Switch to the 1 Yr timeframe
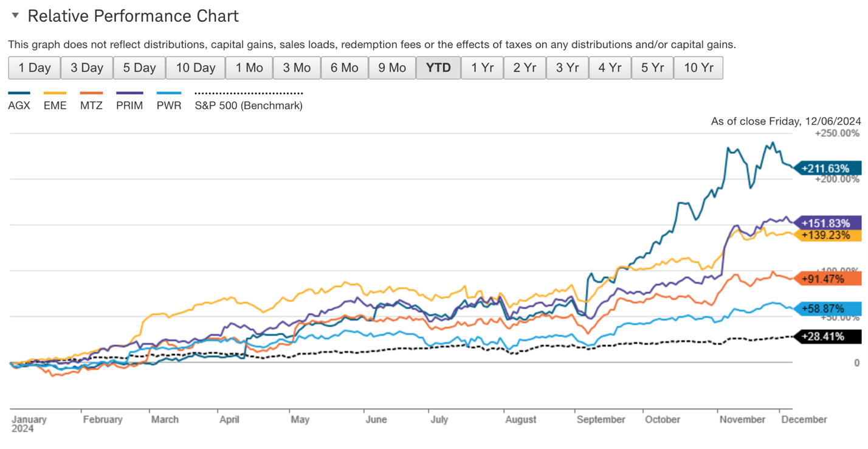The height and width of the screenshot is (449, 868). point(482,68)
